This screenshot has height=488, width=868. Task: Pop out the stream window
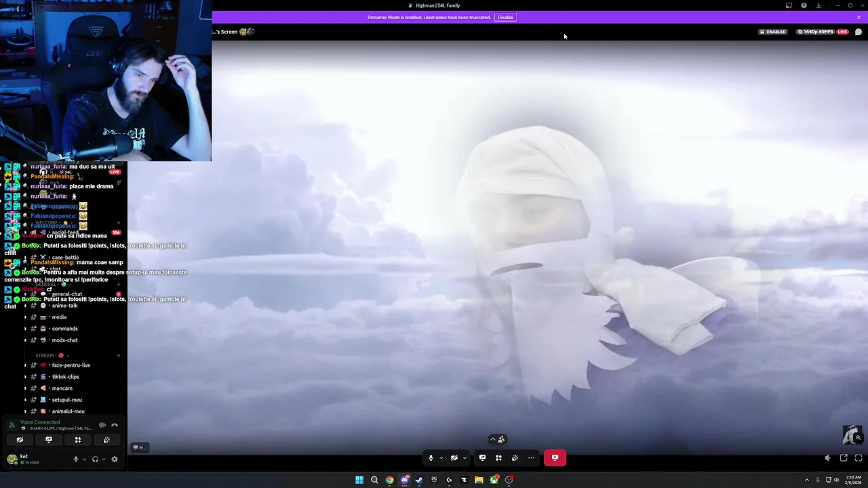pos(844,458)
